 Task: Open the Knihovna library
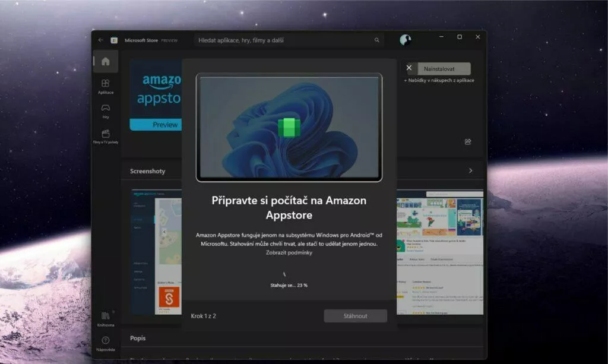pos(106,319)
